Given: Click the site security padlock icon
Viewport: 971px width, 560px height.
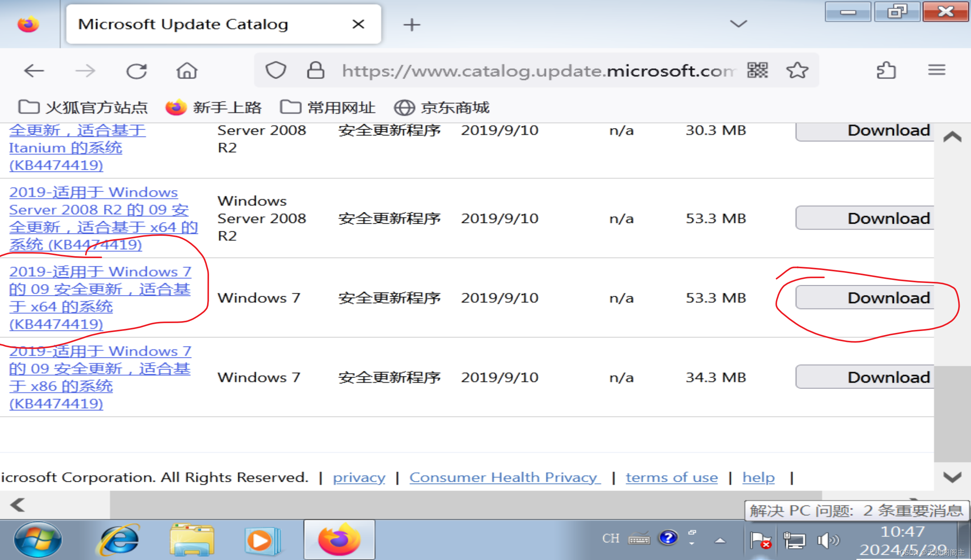Looking at the screenshot, I should point(316,70).
